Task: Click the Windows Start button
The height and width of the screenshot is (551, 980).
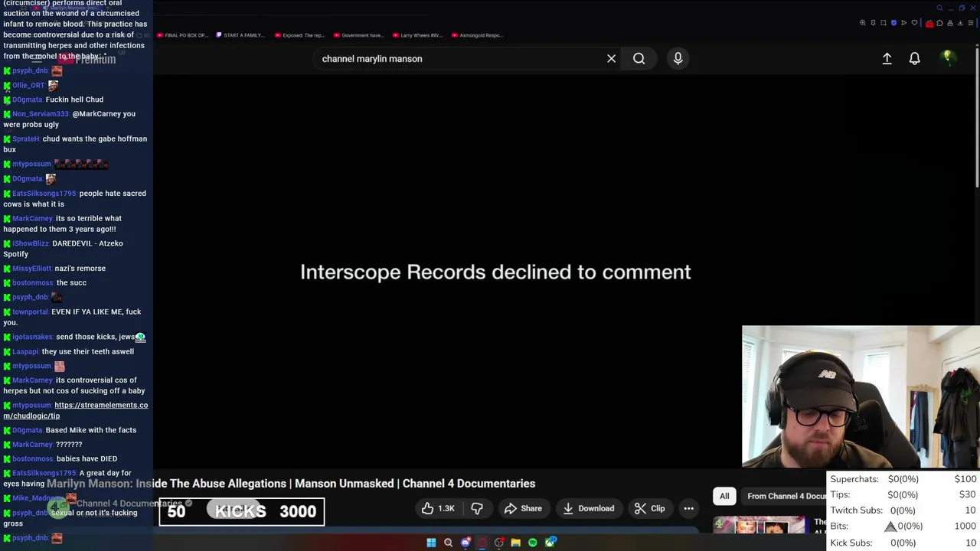Action: [x=431, y=543]
